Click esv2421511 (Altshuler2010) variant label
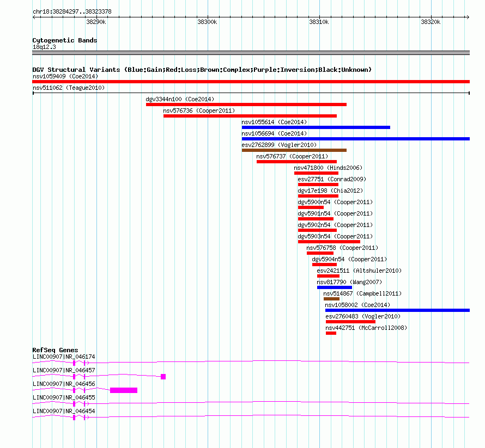485x448 pixels. 359,271
